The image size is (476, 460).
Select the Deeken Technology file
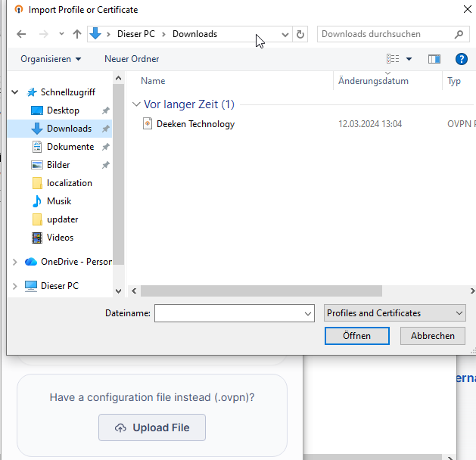pyautogui.click(x=195, y=124)
